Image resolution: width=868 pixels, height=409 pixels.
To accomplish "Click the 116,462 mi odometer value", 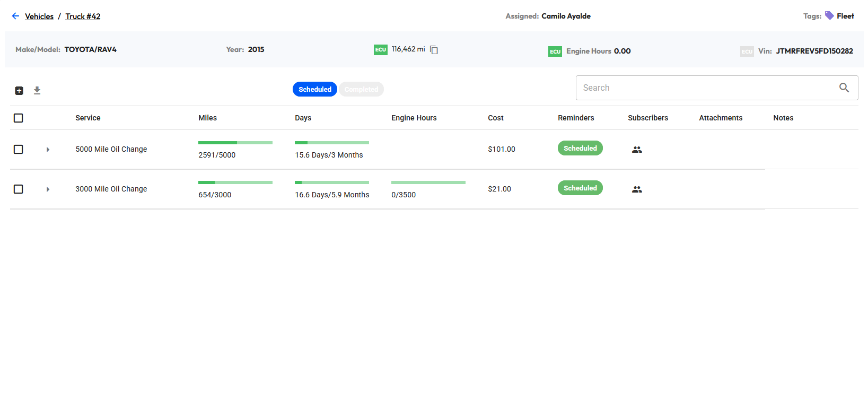I will [408, 49].
